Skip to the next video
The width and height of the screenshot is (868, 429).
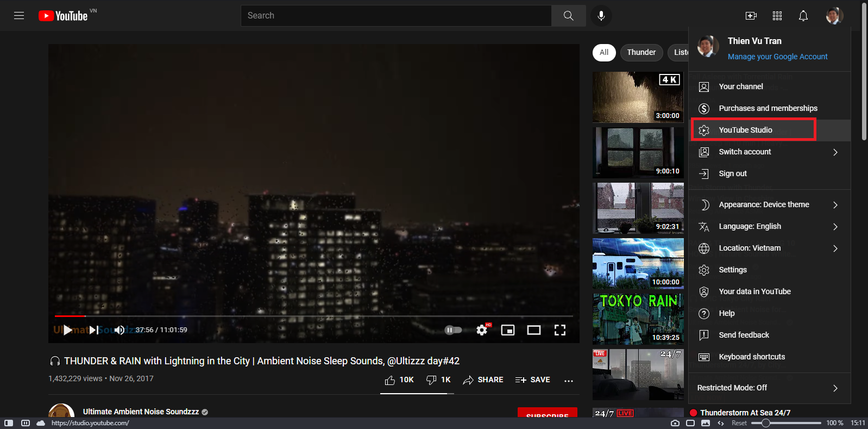click(94, 330)
